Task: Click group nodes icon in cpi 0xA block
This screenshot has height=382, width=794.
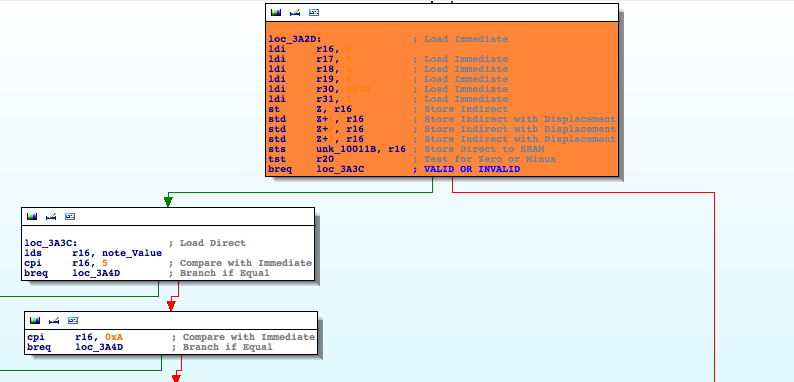Action: pos(73,321)
